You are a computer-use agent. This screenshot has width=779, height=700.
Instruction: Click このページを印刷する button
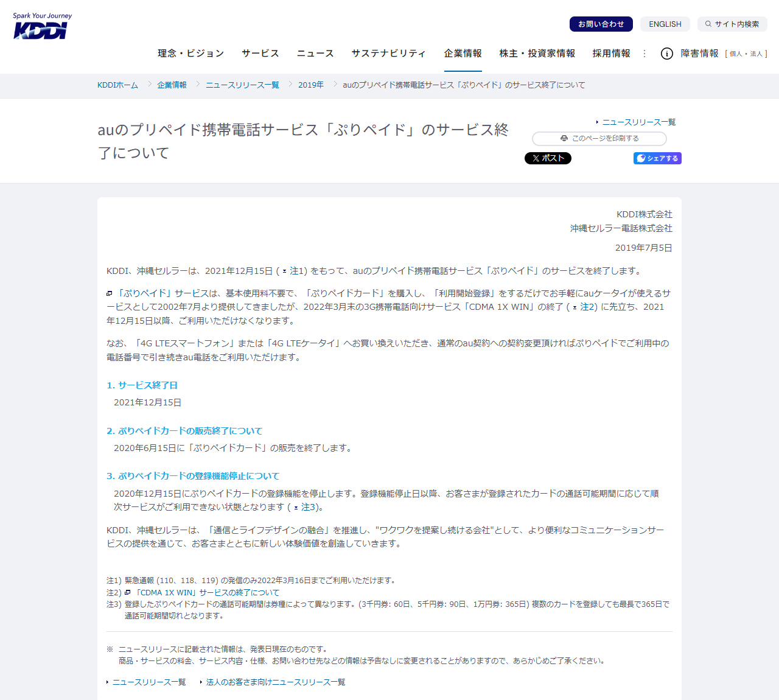point(599,139)
